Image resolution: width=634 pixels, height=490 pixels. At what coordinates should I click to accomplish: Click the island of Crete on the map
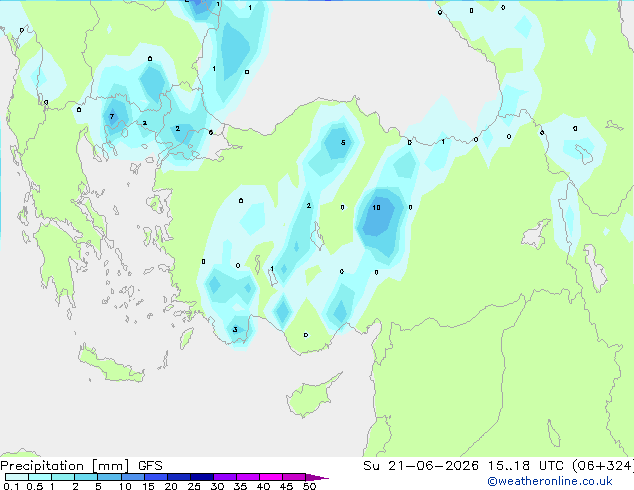111,366
